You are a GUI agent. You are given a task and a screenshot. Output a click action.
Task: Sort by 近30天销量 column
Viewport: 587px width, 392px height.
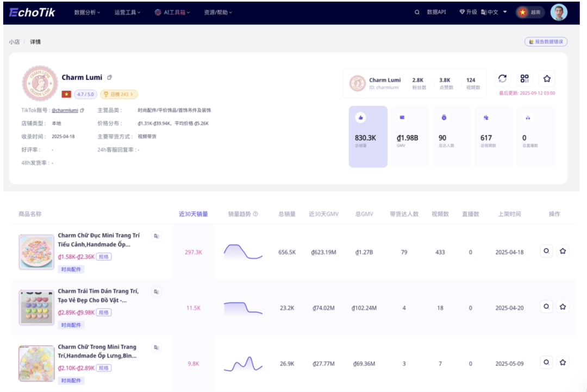click(193, 214)
